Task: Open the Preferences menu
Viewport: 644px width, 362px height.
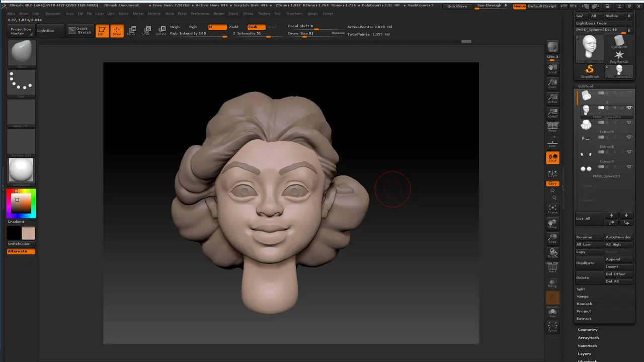Action: pos(200,14)
